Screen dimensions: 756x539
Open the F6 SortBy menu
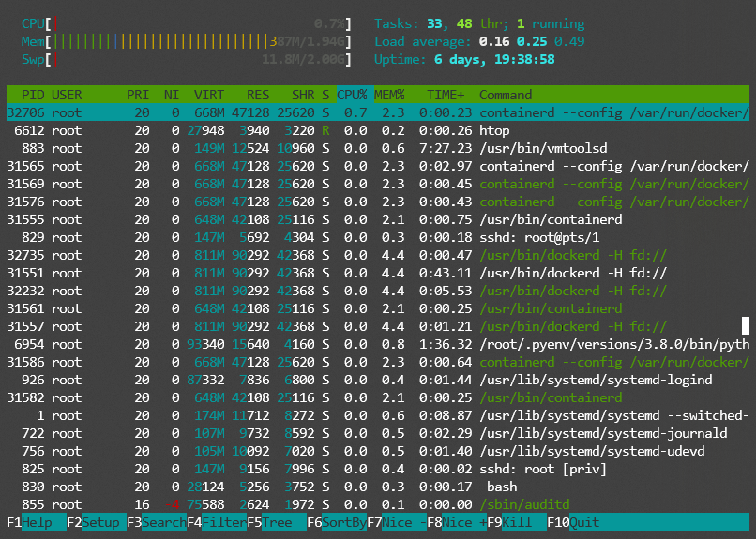337,522
